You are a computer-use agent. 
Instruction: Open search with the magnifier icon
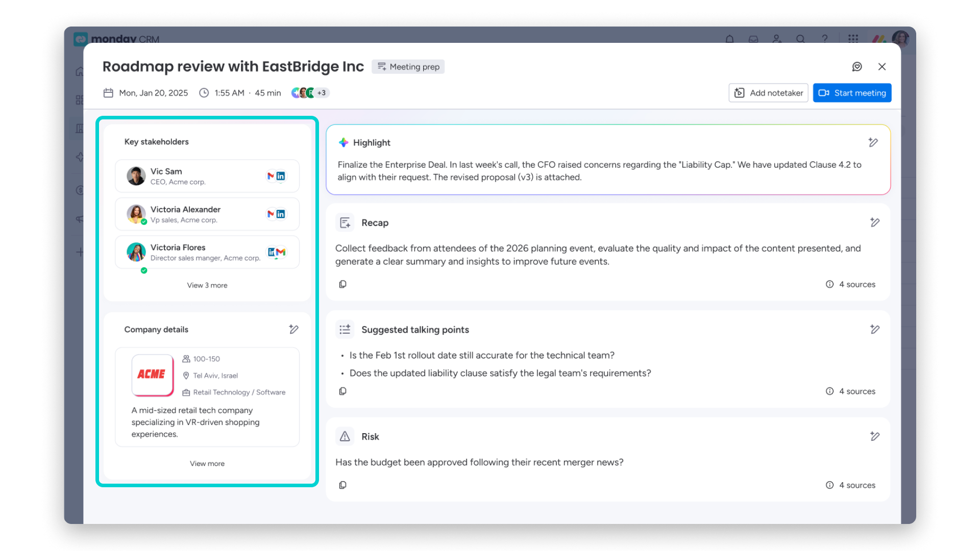(x=800, y=39)
